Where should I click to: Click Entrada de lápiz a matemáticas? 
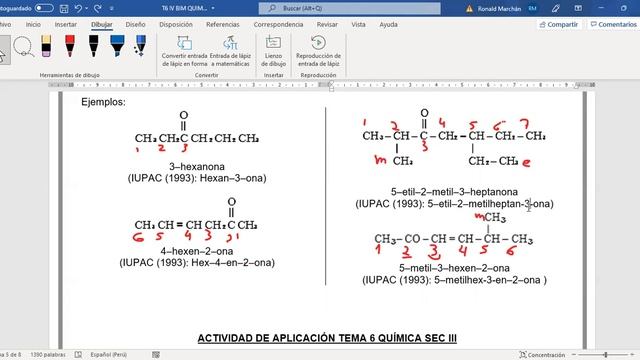point(230,51)
